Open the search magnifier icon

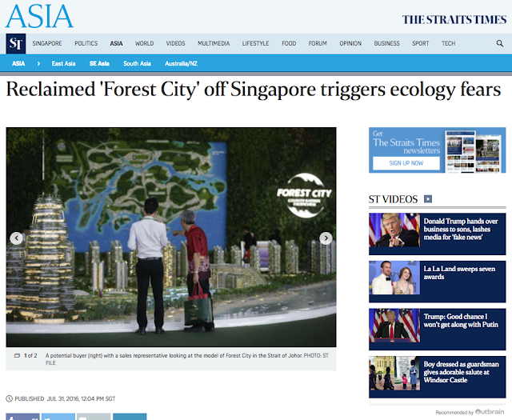[499, 43]
